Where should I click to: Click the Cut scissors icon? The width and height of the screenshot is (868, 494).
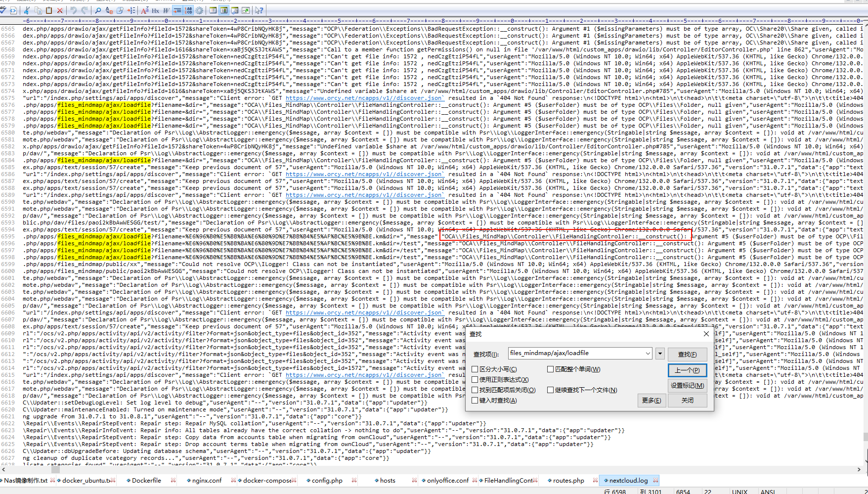click(27, 10)
